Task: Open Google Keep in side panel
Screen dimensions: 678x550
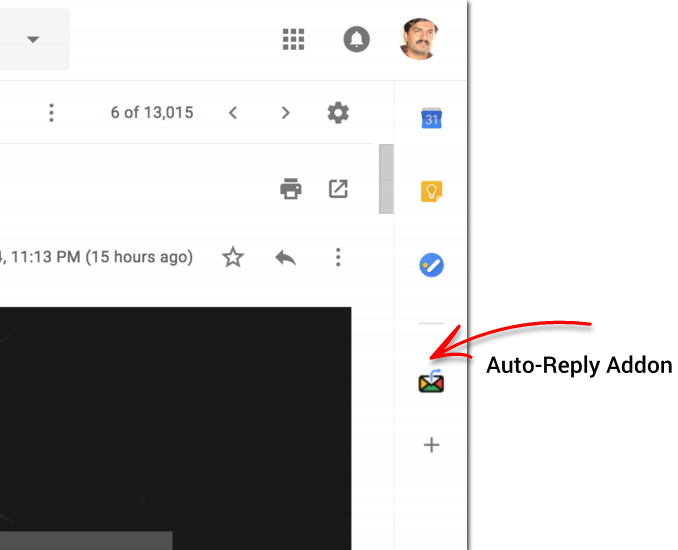Action: click(x=432, y=192)
